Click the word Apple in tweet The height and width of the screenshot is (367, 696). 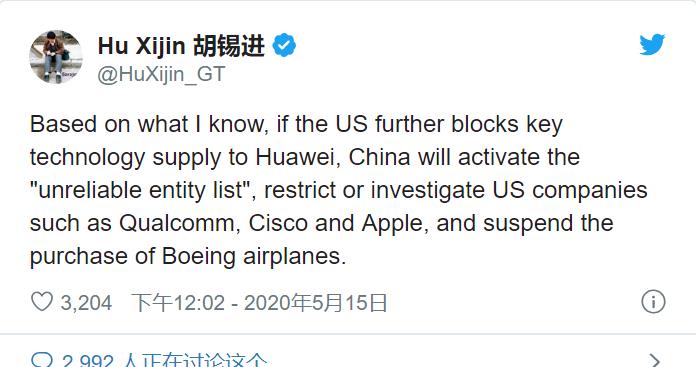392,223
